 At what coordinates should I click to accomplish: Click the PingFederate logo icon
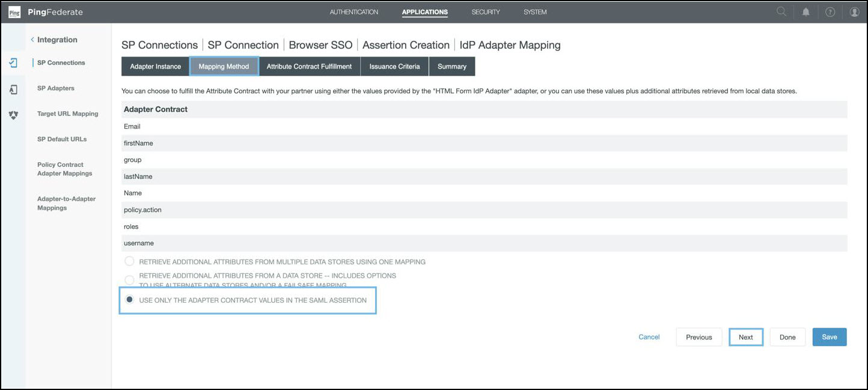tap(14, 12)
